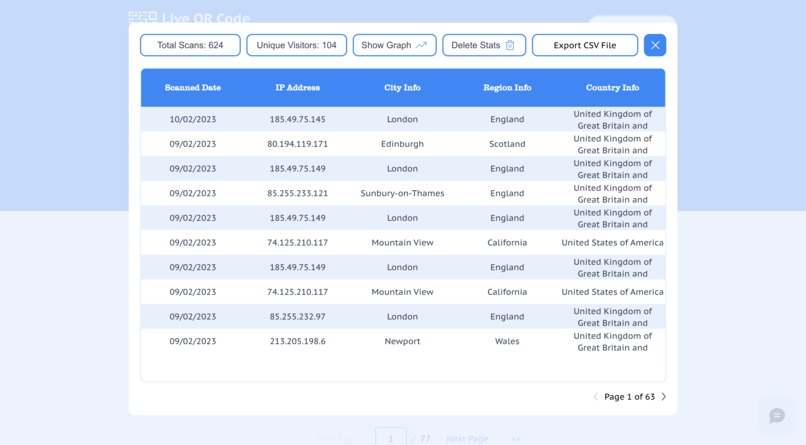Go to previous stats page arrow
Screen dimensions: 806x445
pyautogui.click(x=596, y=397)
